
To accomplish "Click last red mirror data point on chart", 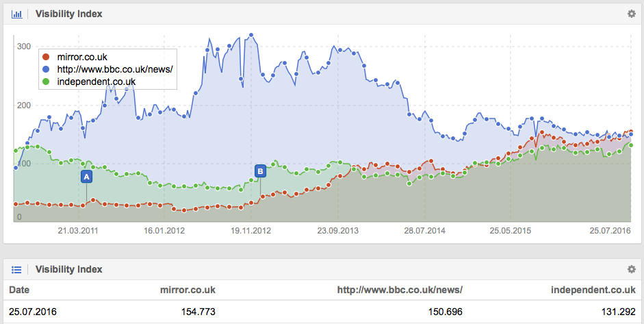I will pos(631,132).
